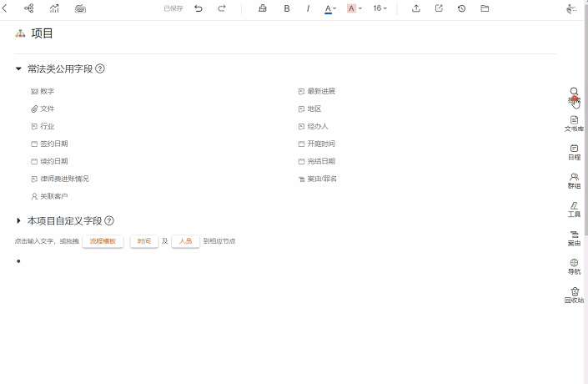
Task: Undo the last edit
Action: point(199,8)
